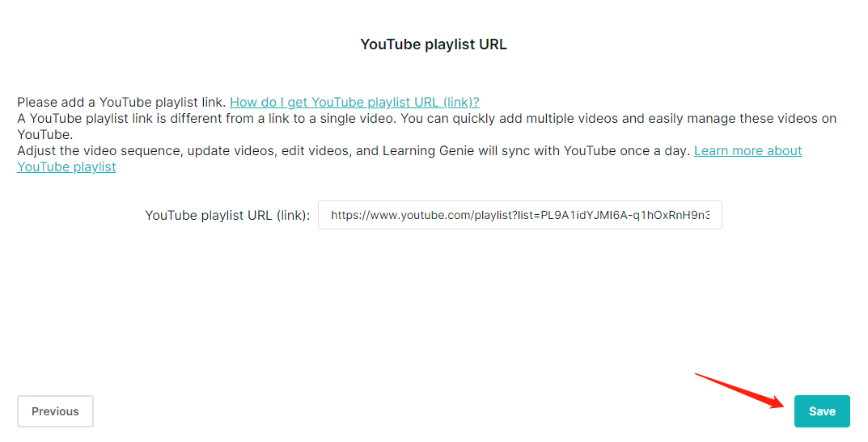Click the 'YouTube playlist URL' heading
This screenshot has width=868, height=442.
click(x=434, y=44)
